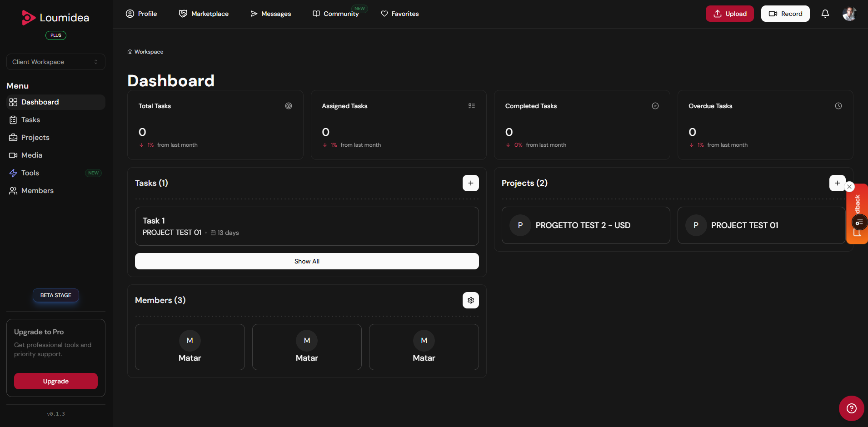Viewport: 868px width, 427px height.
Task: Click the Dashboard heading text
Action: coord(171,81)
